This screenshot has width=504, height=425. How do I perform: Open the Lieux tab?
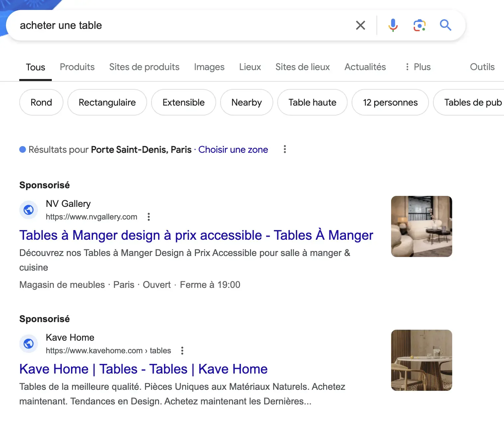(250, 67)
